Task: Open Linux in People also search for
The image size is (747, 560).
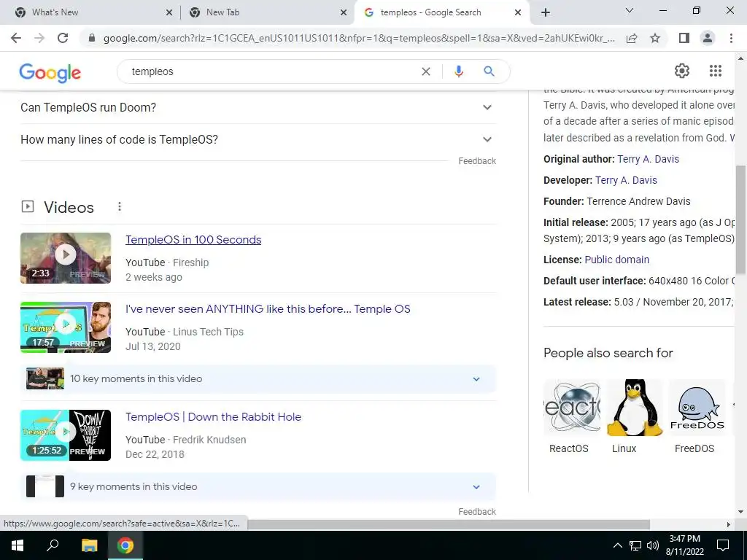Action: 634,416
